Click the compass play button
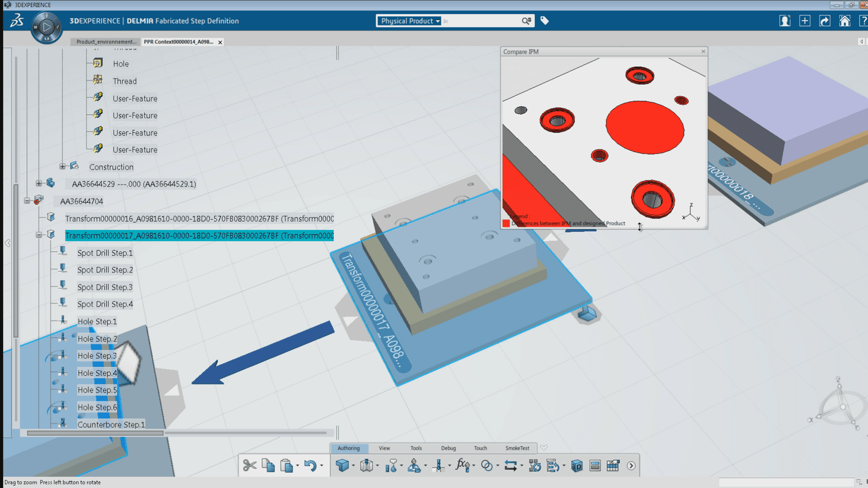This screenshot has width=868, height=488. click(x=47, y=27)
